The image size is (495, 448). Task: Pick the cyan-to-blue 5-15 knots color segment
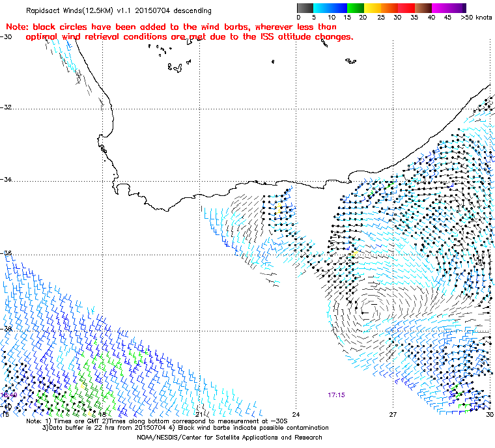point(330,8)
